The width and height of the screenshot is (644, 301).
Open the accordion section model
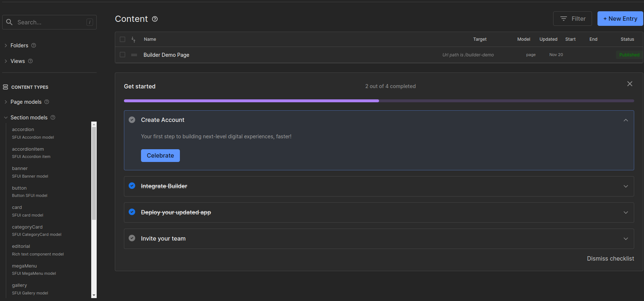coord(23,130)
